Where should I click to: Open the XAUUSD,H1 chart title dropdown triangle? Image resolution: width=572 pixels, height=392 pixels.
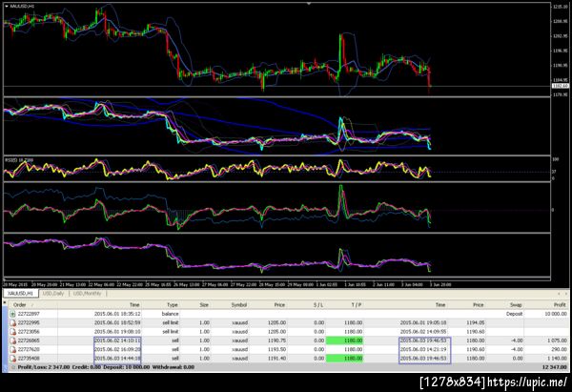pos(7,7)
